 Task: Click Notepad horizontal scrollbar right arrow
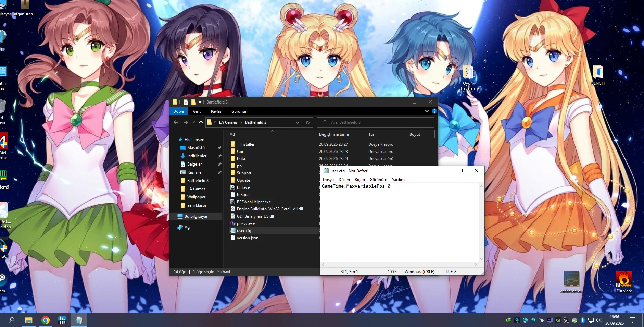476,265
